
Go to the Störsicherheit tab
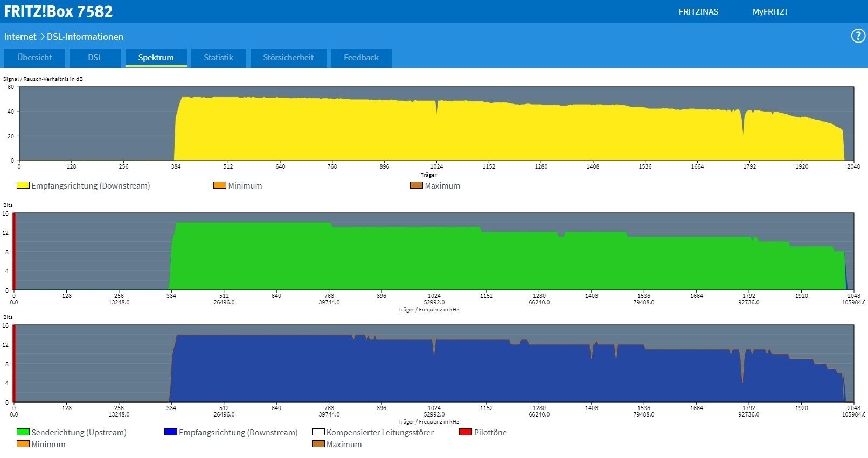[x=288, y=58]
